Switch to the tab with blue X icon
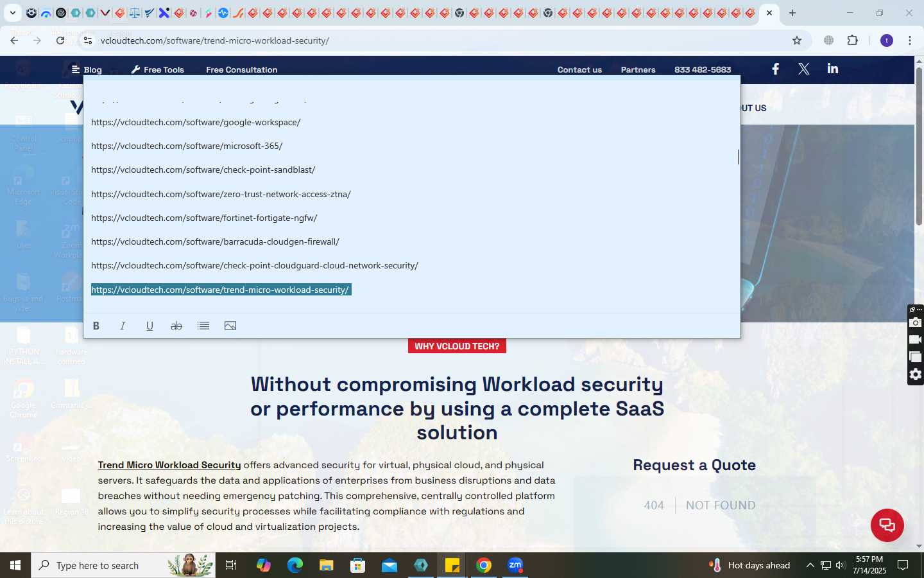 pyautogui.click(x=164, y=13)
